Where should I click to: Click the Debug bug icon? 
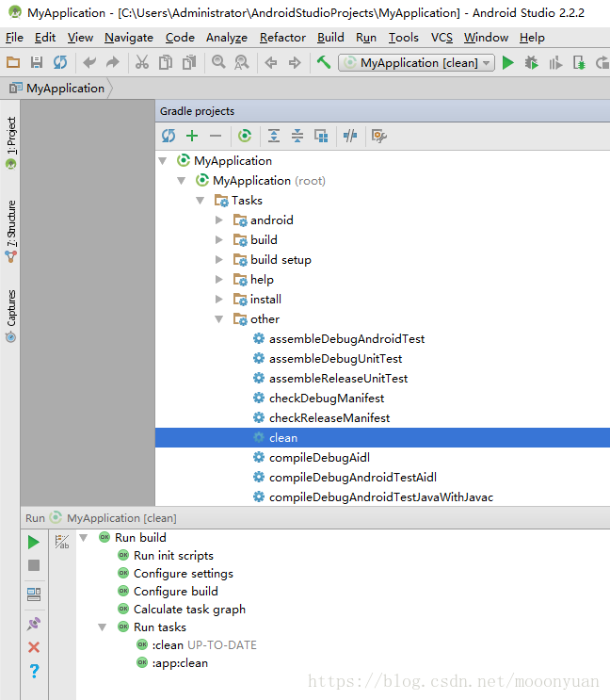pyautogui.click(x=532, y=62)
